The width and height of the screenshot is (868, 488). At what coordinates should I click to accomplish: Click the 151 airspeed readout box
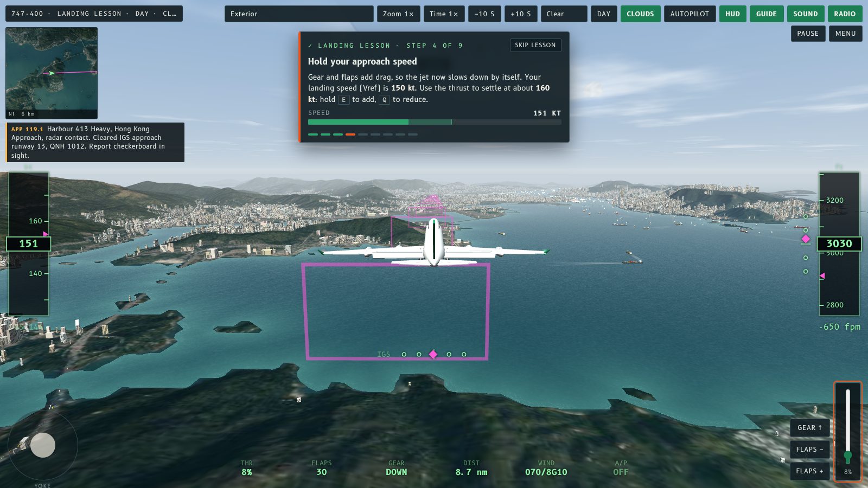28,244
